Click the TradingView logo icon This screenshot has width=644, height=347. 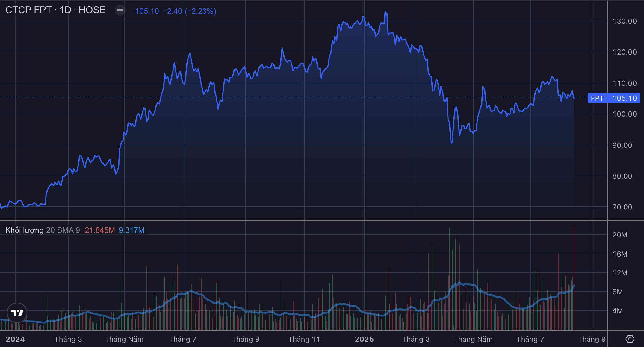pyautogui.click(x=17, y=313)
